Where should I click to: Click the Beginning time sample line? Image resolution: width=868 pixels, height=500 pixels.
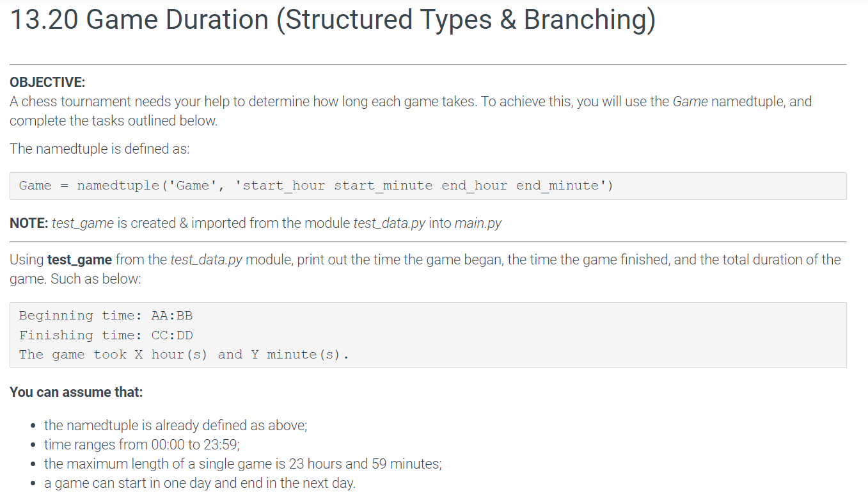click(106, 315)
